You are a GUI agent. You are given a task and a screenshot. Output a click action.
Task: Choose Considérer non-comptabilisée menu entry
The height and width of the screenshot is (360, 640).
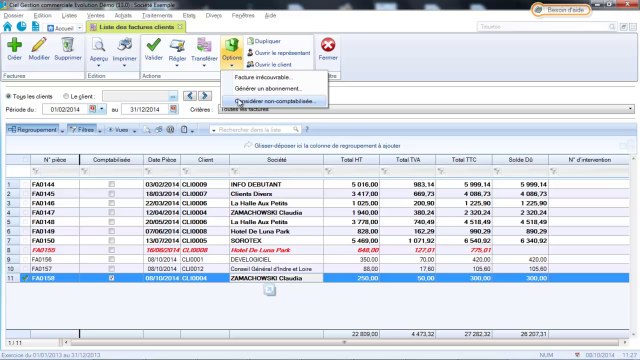pos(276,101)
